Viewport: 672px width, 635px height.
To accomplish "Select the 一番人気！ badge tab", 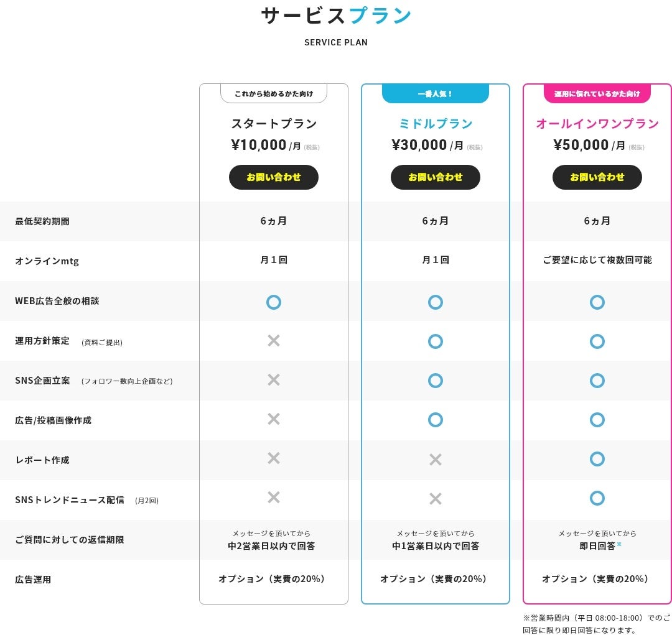I will click(436, 94).
